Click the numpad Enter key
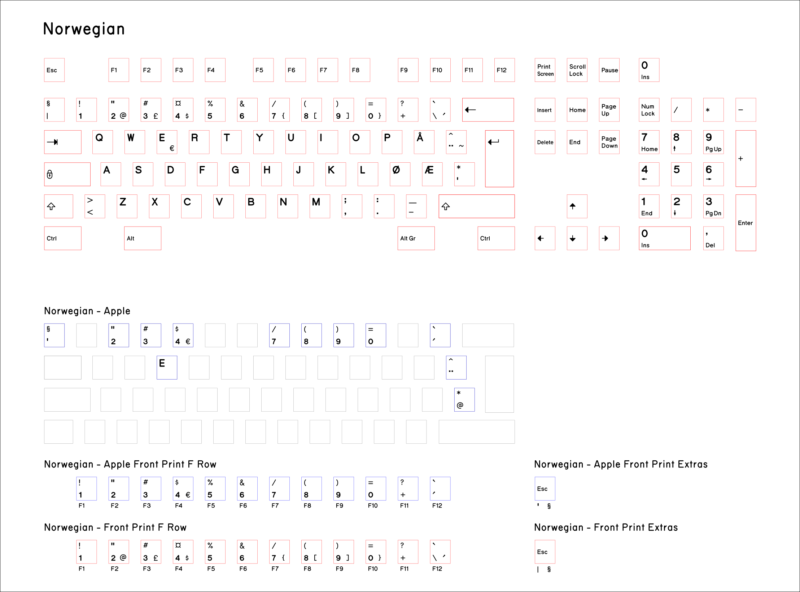Image resolution: width=800 pixels, height=592 pixels. coord(745,223)
